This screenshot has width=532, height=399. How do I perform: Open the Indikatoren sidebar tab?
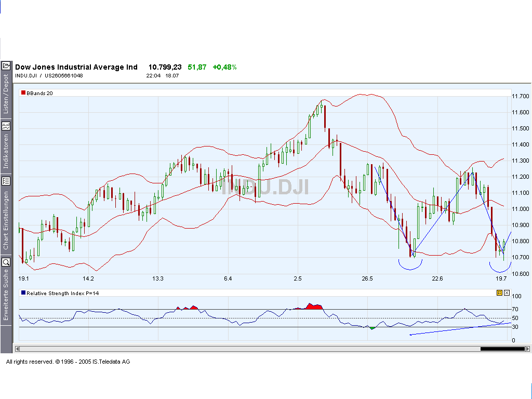point(6,151)
